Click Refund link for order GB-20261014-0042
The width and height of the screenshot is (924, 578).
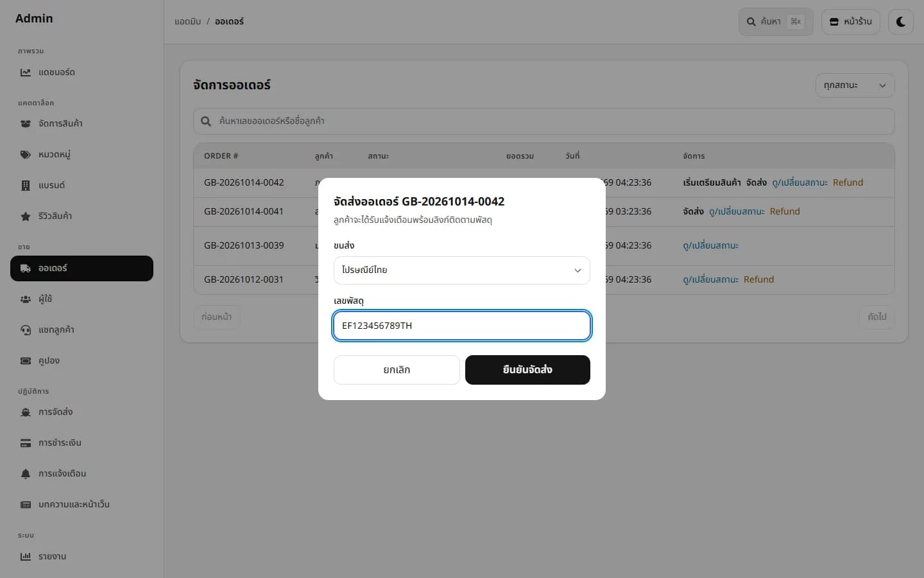point(848,182)
